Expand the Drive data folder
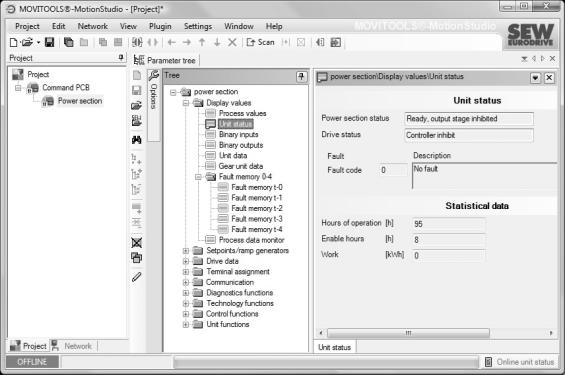565x375 pixels. click(186, 261)
